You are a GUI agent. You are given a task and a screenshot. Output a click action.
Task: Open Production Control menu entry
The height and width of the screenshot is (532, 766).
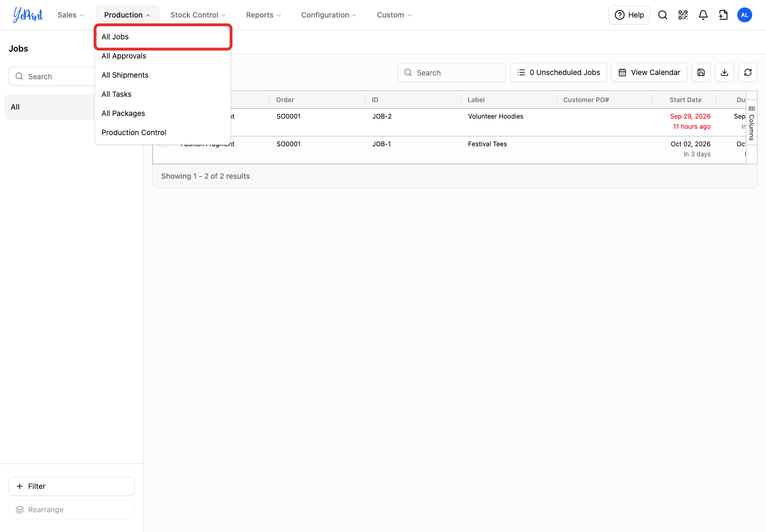(163, 132)
